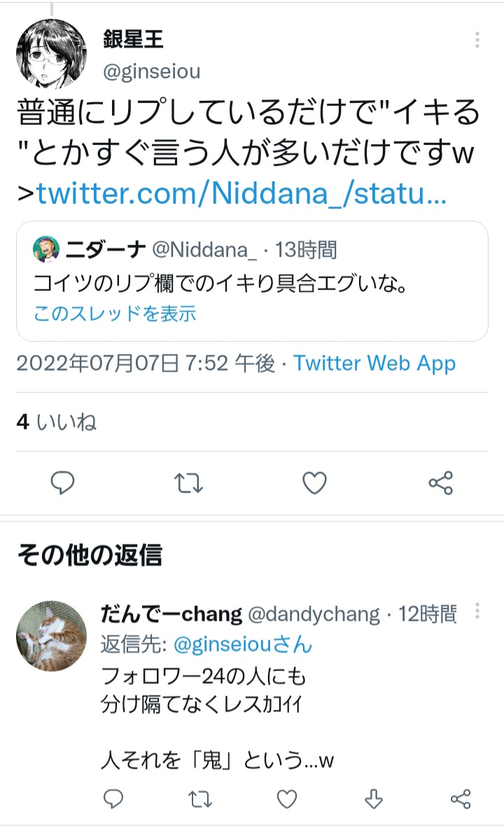Like the main tweet with heart icon

(x=314, y=483)
